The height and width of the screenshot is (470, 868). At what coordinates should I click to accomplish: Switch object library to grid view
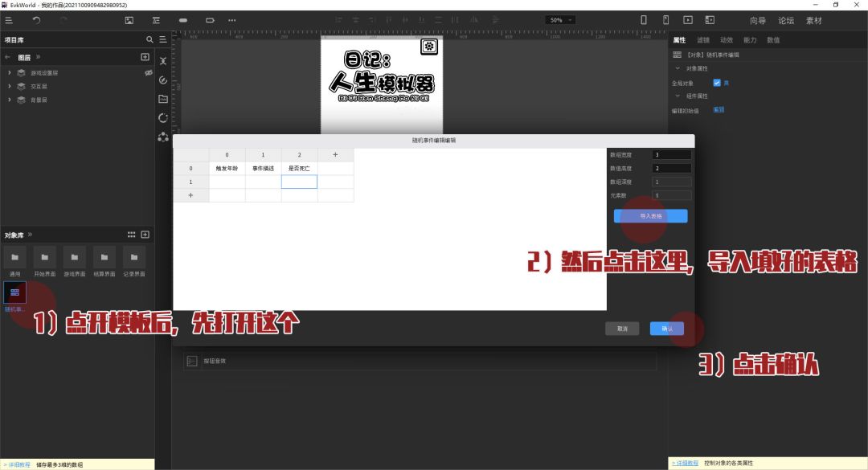pyautogui.click(x=131, y=235)
